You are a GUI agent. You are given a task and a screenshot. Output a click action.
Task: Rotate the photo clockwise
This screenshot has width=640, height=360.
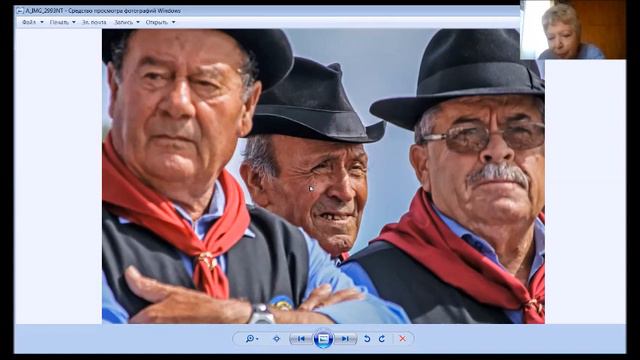pyautogui.click(x=382, y=339)
